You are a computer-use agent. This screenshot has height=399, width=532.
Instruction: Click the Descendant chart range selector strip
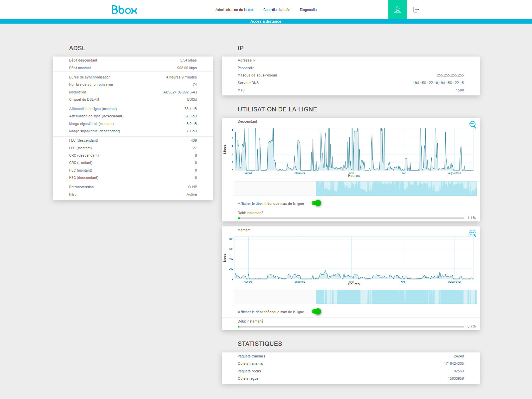(355, 189)
